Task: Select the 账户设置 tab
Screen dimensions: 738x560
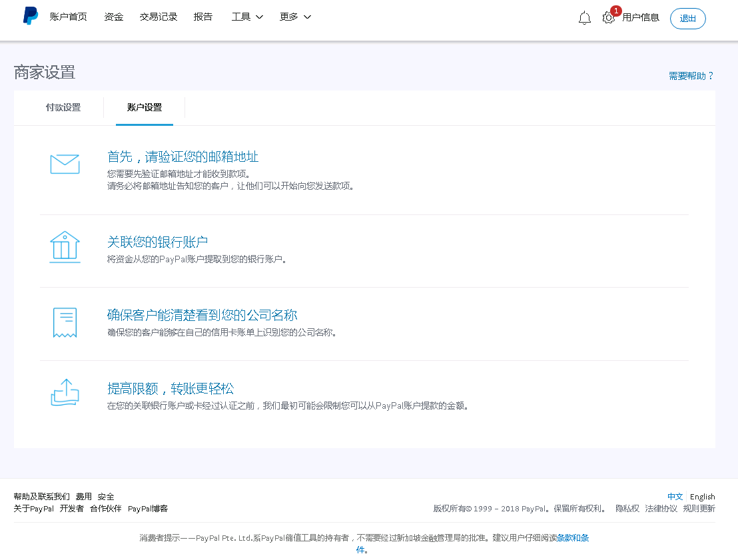Action: point(144,107)
